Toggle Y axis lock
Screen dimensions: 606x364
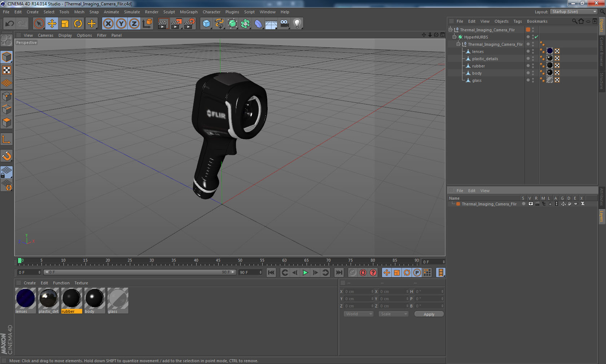tap(121, 24)
